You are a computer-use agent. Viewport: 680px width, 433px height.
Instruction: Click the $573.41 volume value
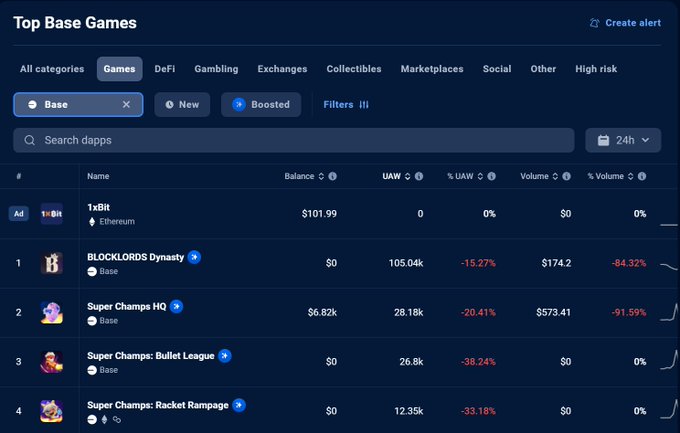pyautogui.click(x=553, y=312)
